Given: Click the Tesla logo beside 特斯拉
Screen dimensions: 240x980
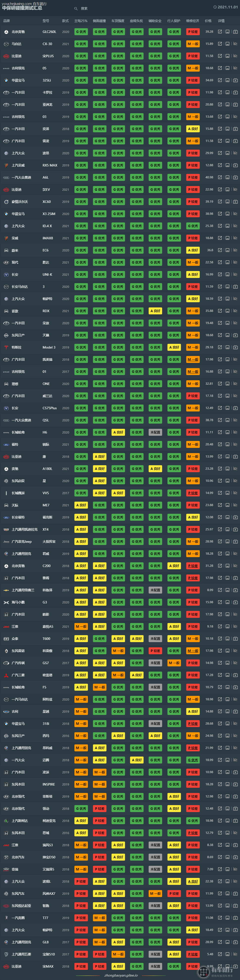Looking at the screenshot, I should click(6, 347).
